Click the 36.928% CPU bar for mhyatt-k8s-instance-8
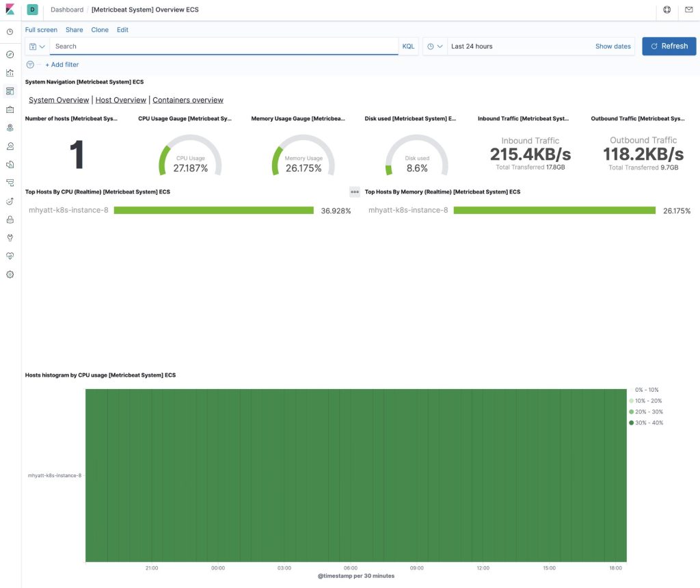 [x=214, y=211]
